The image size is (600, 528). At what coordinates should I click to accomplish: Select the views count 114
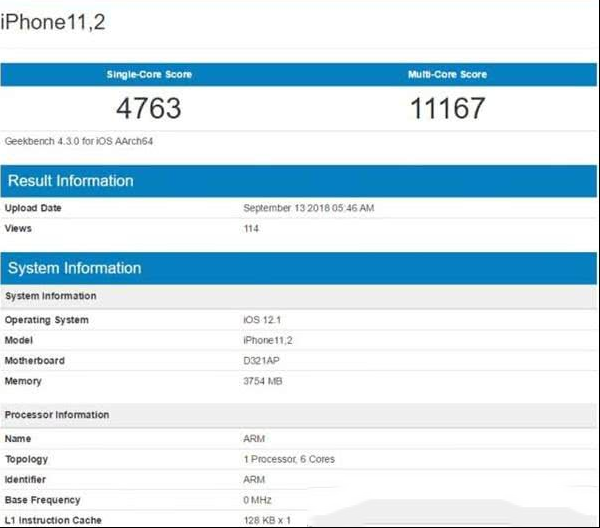tap(251, 228)
